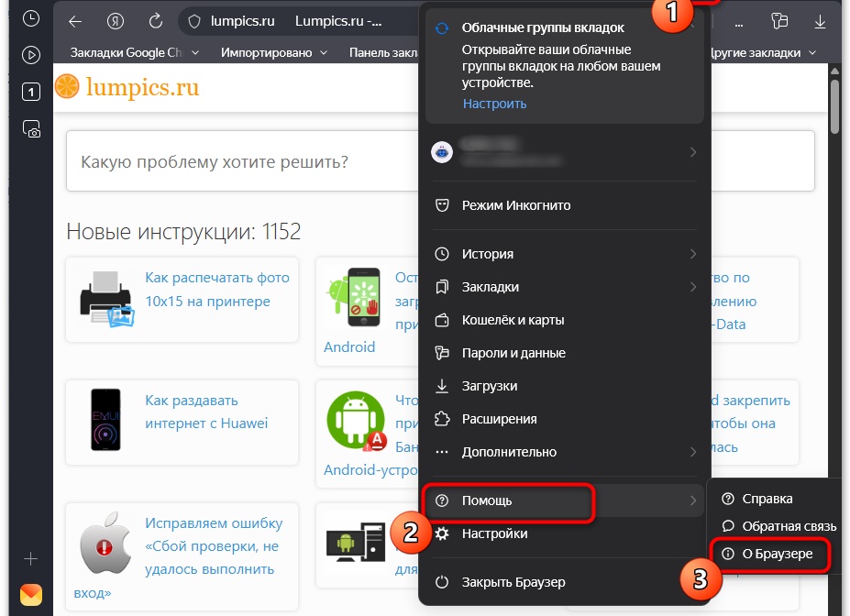The height and width of the screenshot is (616, 850).
Task: Open the site protection shield icon
Action: click(x=194, y=22)
